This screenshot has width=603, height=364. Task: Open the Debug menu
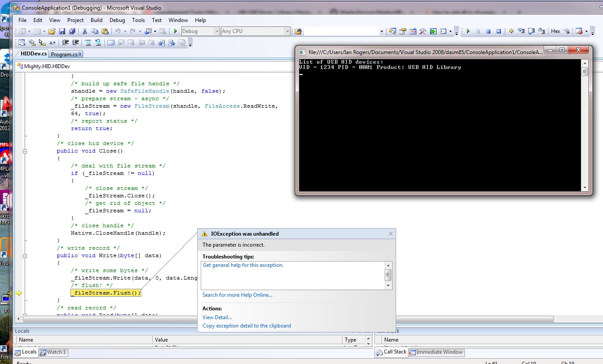pyautogui.click(x=117, y=20)
